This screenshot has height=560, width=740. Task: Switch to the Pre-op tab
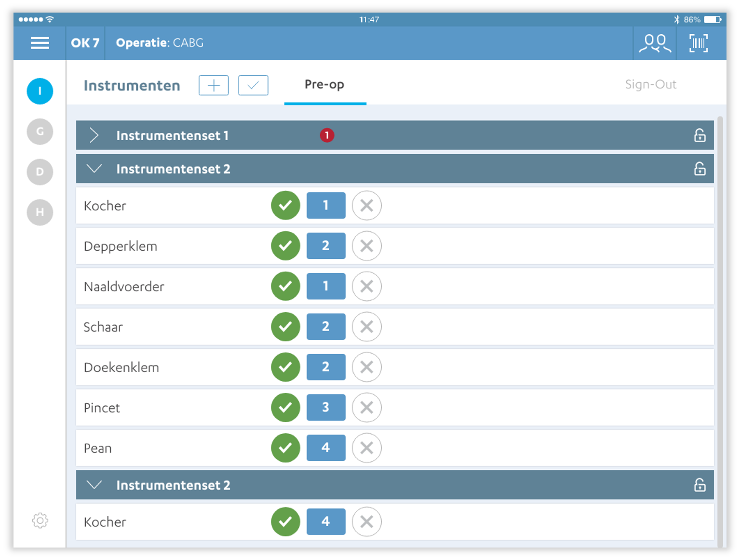324,85
